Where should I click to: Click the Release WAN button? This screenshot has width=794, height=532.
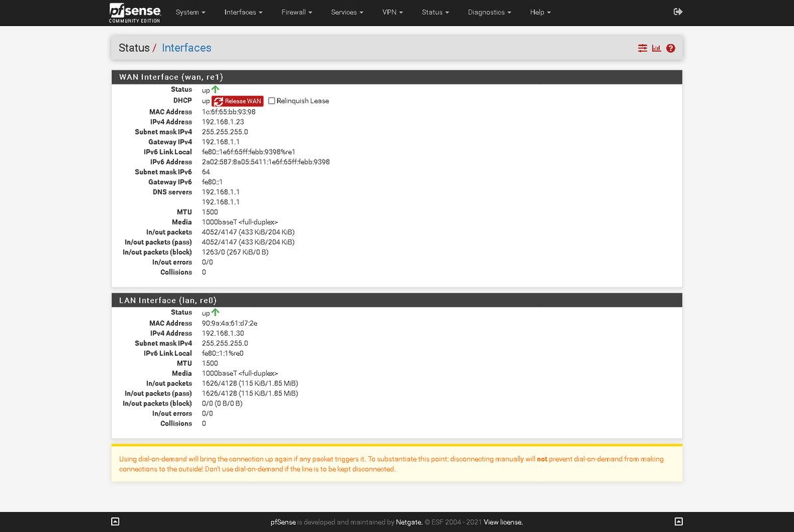point(238,101)
